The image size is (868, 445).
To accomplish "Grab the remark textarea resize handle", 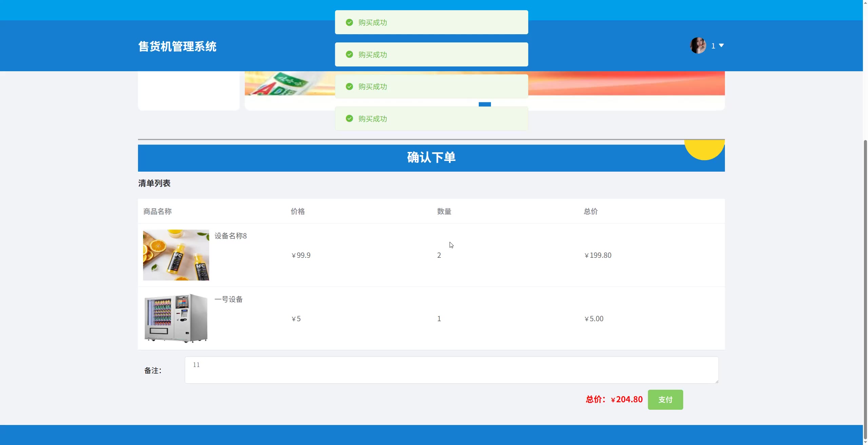I will pyautogui.click(x=716, y=382).
